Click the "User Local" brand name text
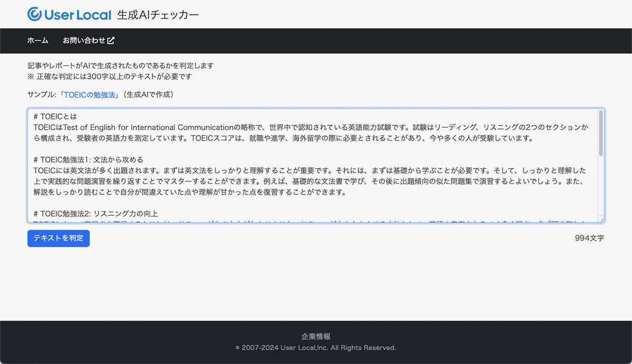This screenshot has height=364, width=632. click(78, 15)
